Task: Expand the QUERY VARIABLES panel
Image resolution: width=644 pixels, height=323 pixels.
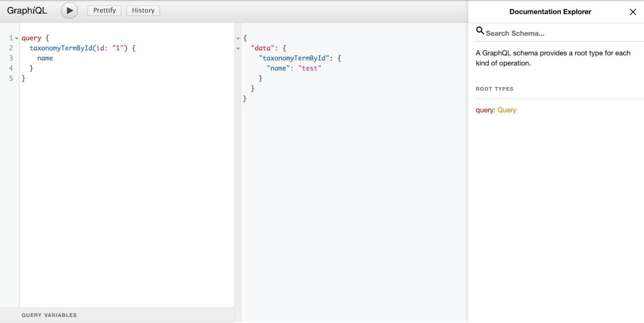Action: pos(50,315)
